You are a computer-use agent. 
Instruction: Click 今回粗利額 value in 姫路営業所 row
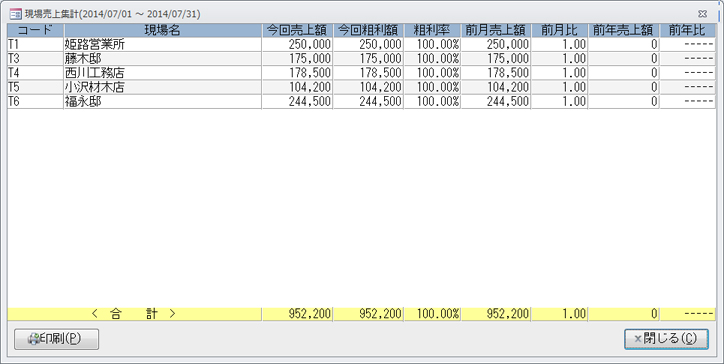coord(368,44)
